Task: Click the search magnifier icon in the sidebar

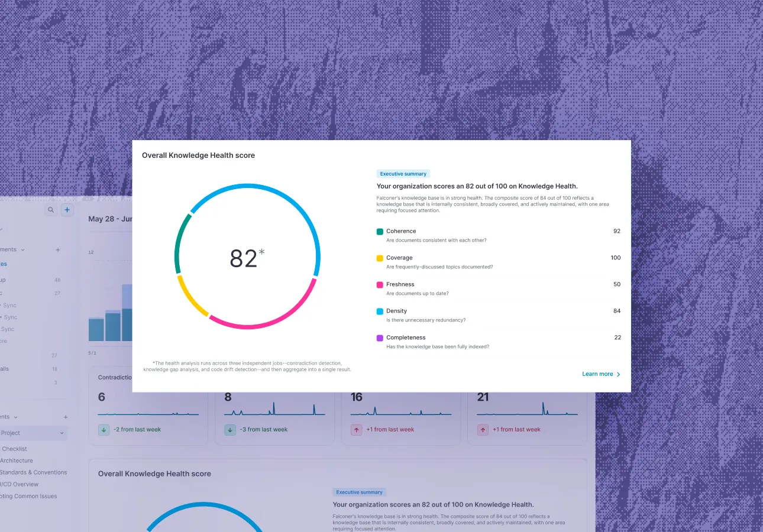Action: [51, 210]
